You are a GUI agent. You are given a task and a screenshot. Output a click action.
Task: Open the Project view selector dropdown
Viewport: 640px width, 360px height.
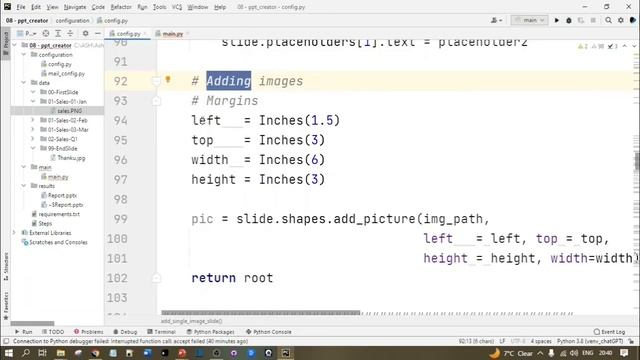tap(27, 33)
